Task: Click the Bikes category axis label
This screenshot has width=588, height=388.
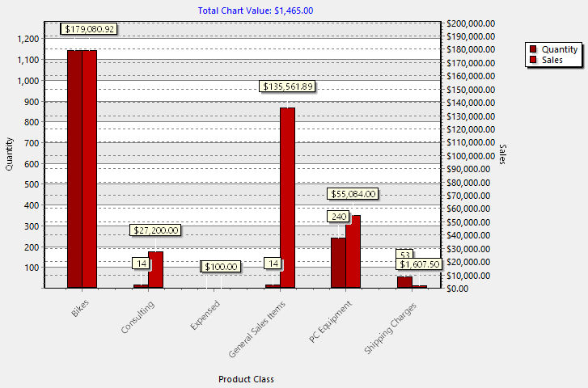Action: [80, 311]
